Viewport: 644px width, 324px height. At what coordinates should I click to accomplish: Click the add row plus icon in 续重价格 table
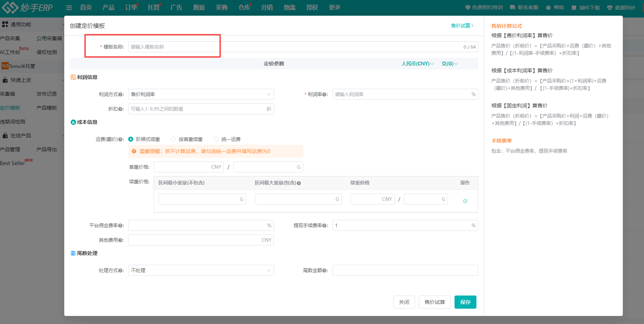click(465, 201)
